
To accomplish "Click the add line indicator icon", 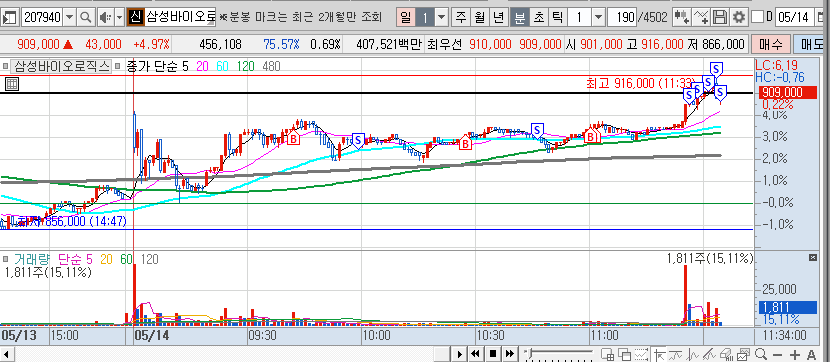I will tap(701, 17).
